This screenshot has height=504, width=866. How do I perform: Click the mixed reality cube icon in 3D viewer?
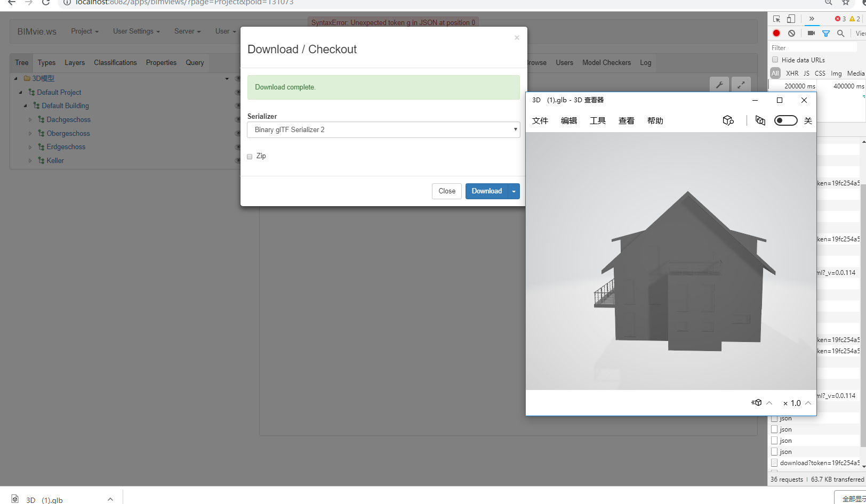click(x=760, y=120)
